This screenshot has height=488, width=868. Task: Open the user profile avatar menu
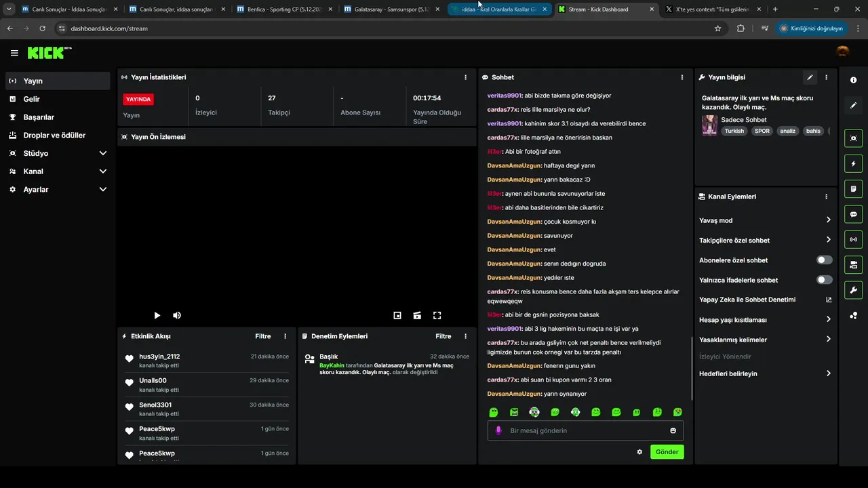point(843,52)
